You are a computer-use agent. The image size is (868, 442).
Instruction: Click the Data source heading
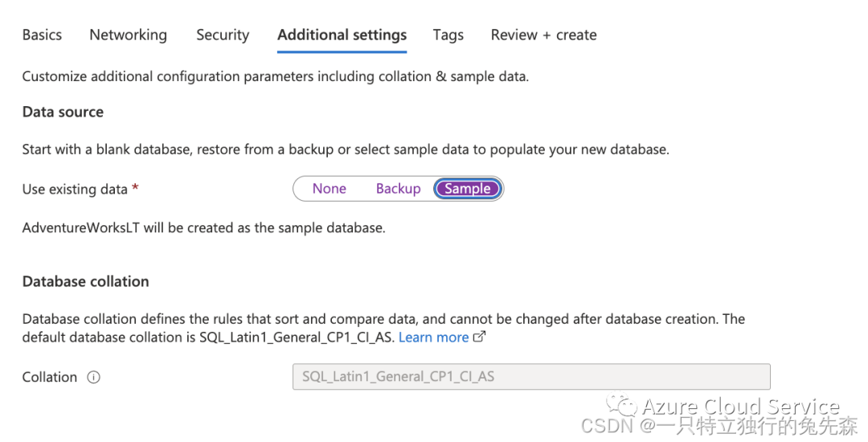pos(63,113)
